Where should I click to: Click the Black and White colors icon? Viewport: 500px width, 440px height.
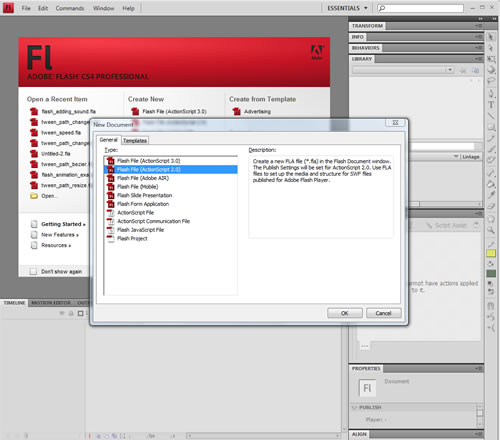[x=490, y=283]
